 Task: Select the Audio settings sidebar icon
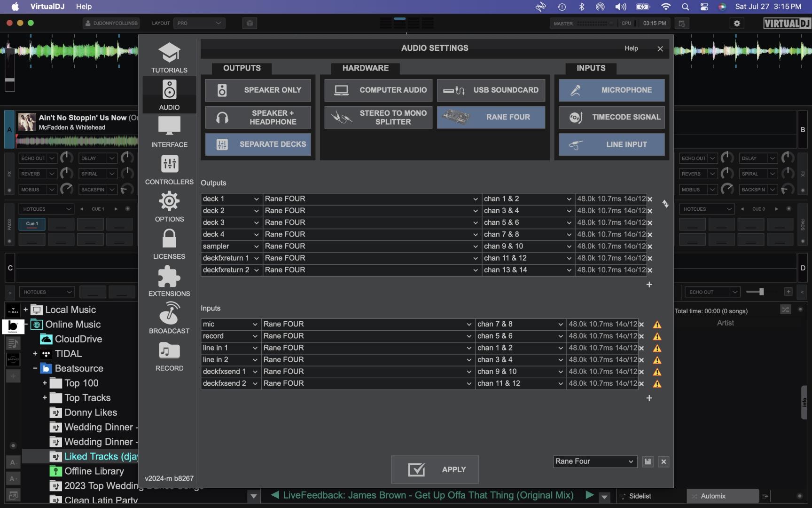coord(169,95)
